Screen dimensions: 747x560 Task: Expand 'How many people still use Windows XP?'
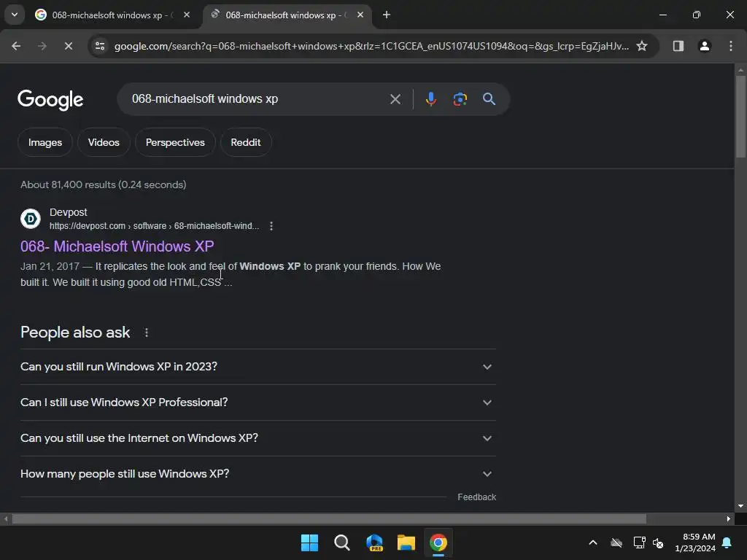pos(258,474)
